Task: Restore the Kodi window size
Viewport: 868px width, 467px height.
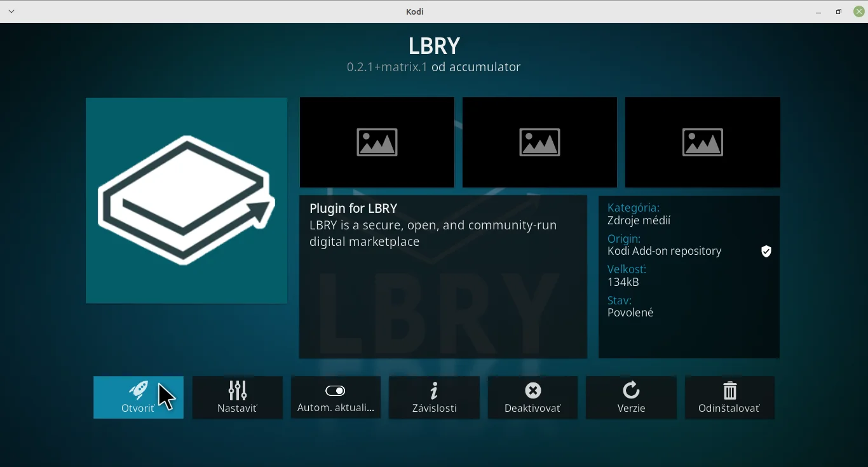Action: [839, 12]
